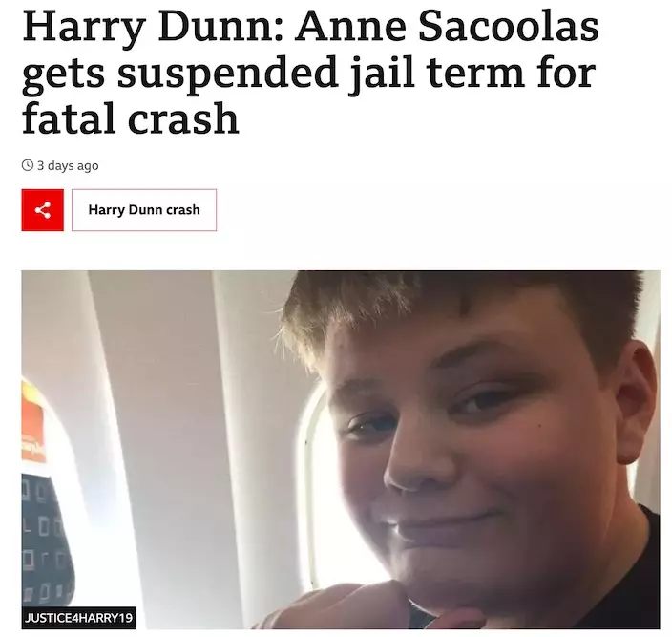Image resolution: width=672 pixels, height=637 pixels.
Task: Select the '3 days ago' timestamp text
Action: (68, 165)
